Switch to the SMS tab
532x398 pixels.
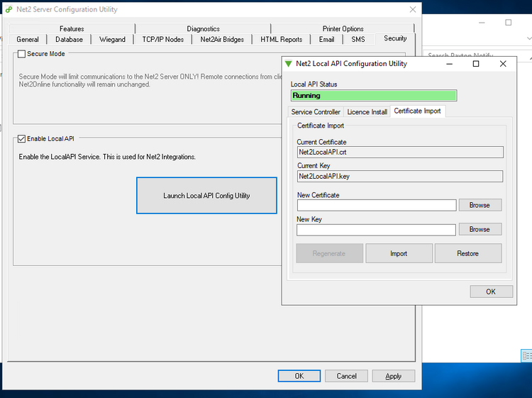(x=358, y=39)
